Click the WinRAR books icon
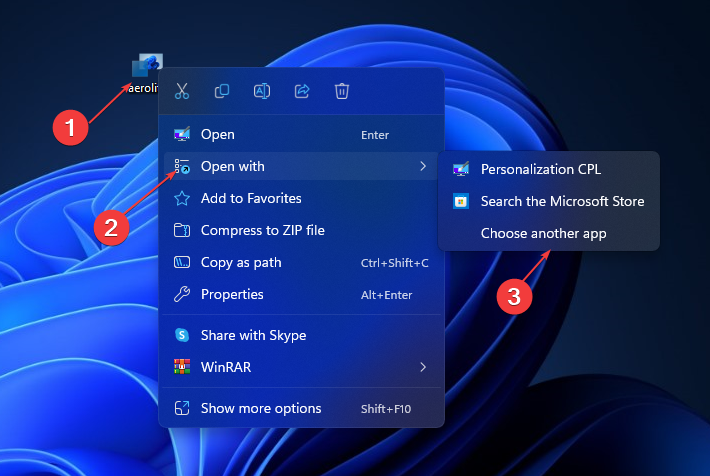The image size is (710, 476). coord(182,367)
